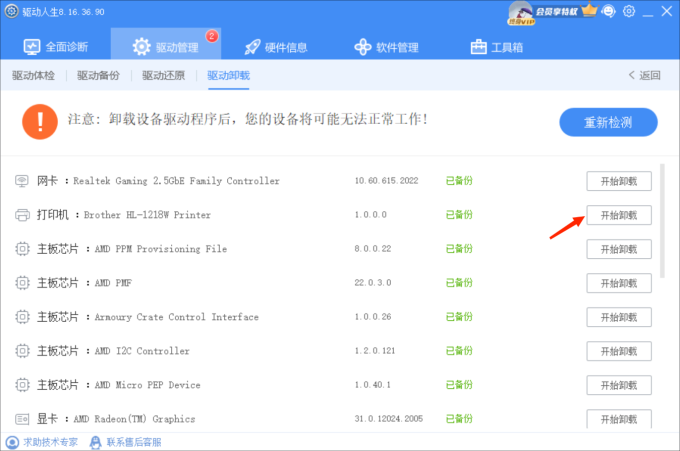Click the graphics card icon beside AMD Radeon
This screenshot has height=451, width=680.
(22, 419)
